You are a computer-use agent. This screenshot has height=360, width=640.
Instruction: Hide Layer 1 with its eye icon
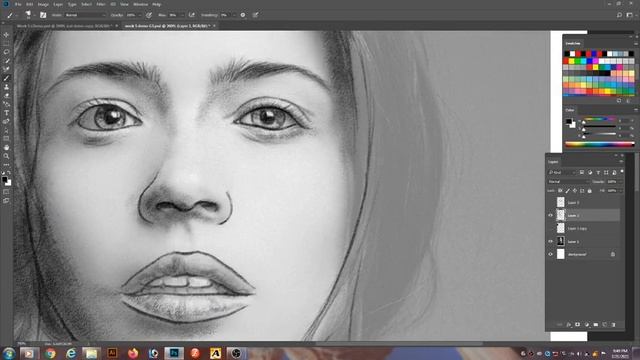pyautogui.click(x=550, y=241)
